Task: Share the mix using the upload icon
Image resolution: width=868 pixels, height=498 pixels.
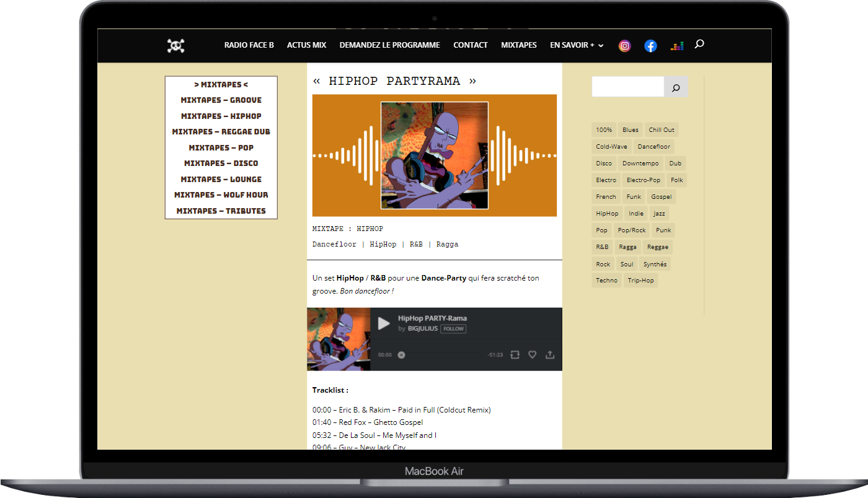Action: click(549, 355)
